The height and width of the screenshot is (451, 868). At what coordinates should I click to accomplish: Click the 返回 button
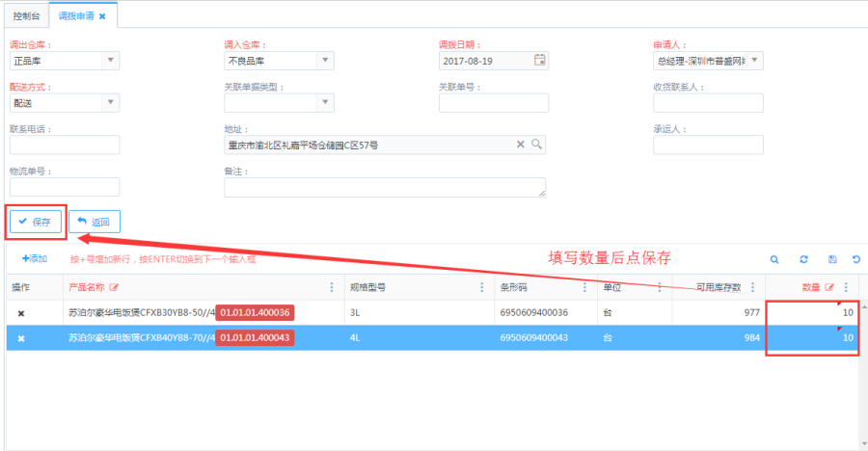click(x=94, y=223)
